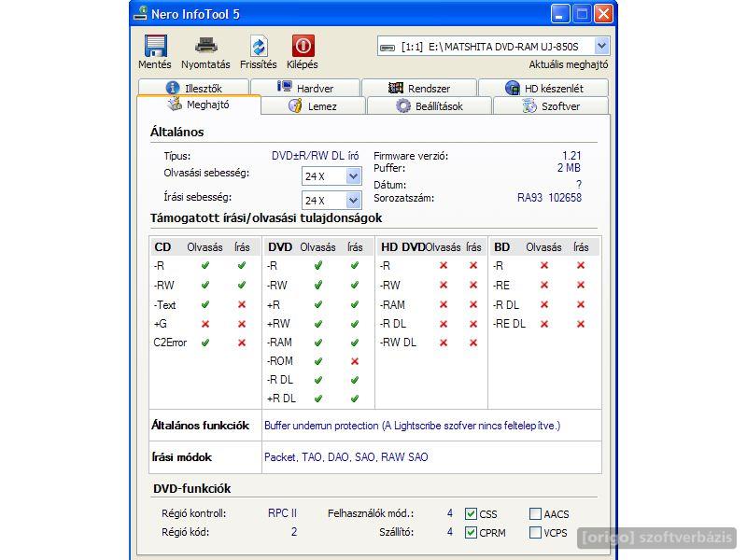Click the Régió kód value 2
Image resolution: width=747 pixels, height=560 pixels.
point(294,532)
